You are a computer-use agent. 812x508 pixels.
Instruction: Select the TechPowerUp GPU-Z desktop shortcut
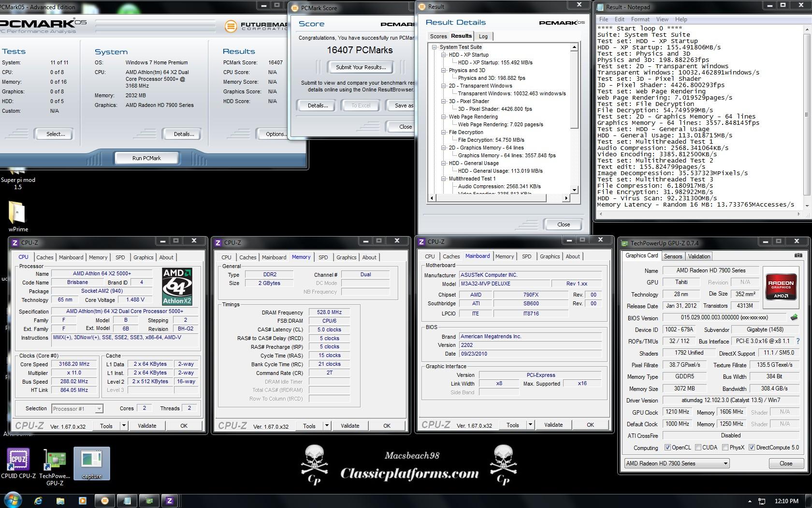pos(55,466)
